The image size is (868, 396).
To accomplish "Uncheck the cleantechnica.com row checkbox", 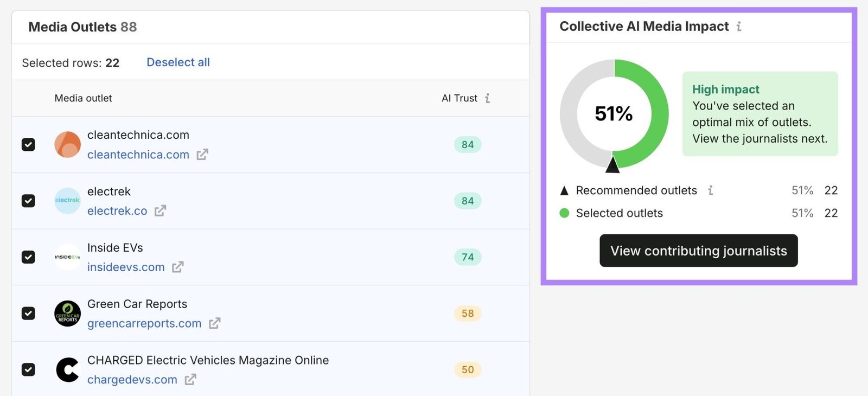I will click(x=28, y=144).
